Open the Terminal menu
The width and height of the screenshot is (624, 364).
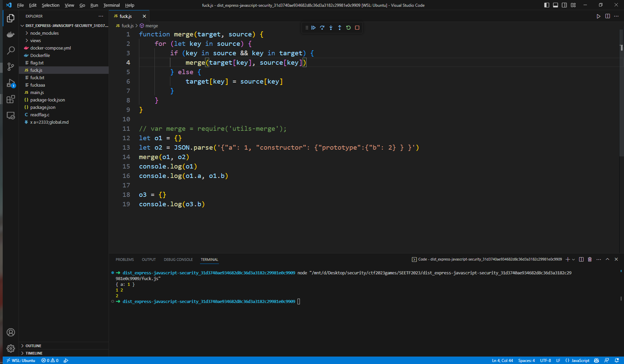(112, 5)
